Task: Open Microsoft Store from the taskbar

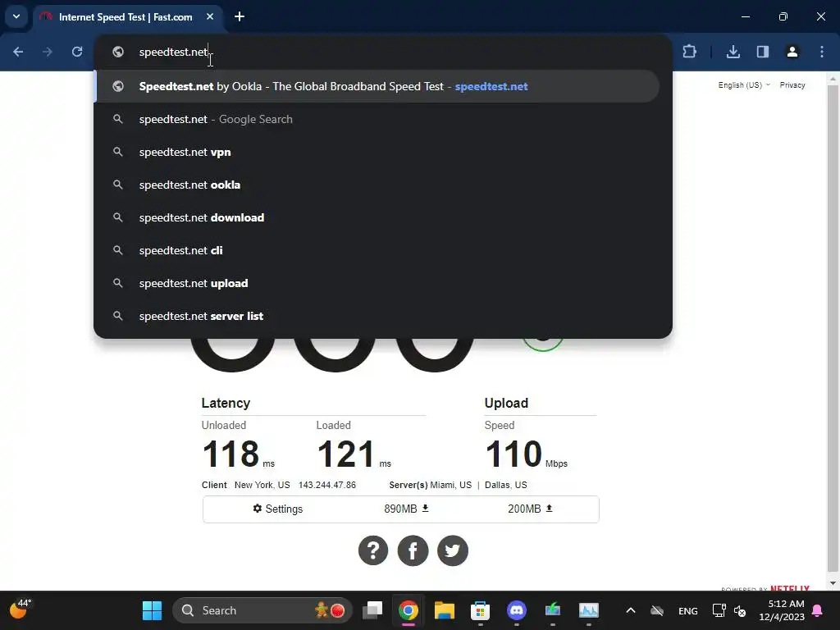Action: point(480,610)
